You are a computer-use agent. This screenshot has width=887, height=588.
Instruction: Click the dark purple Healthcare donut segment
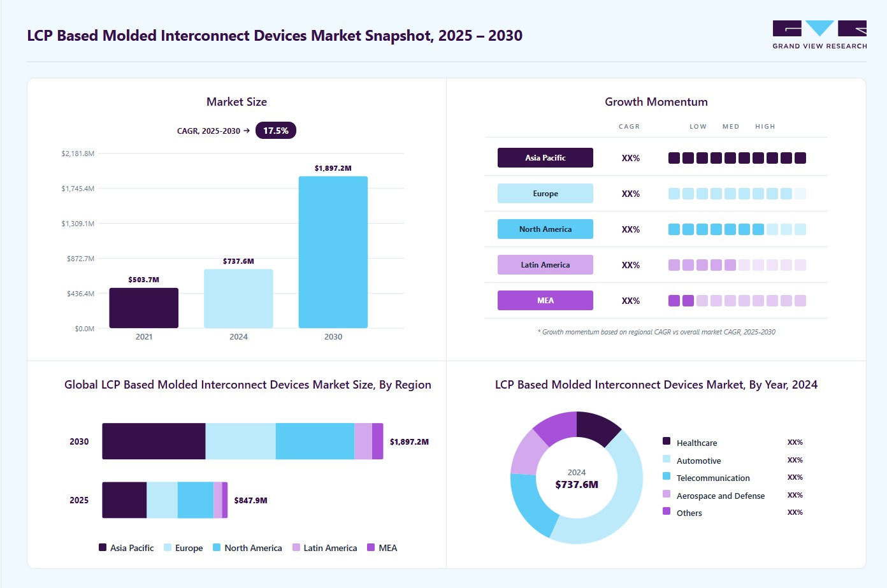click(596, 427)
